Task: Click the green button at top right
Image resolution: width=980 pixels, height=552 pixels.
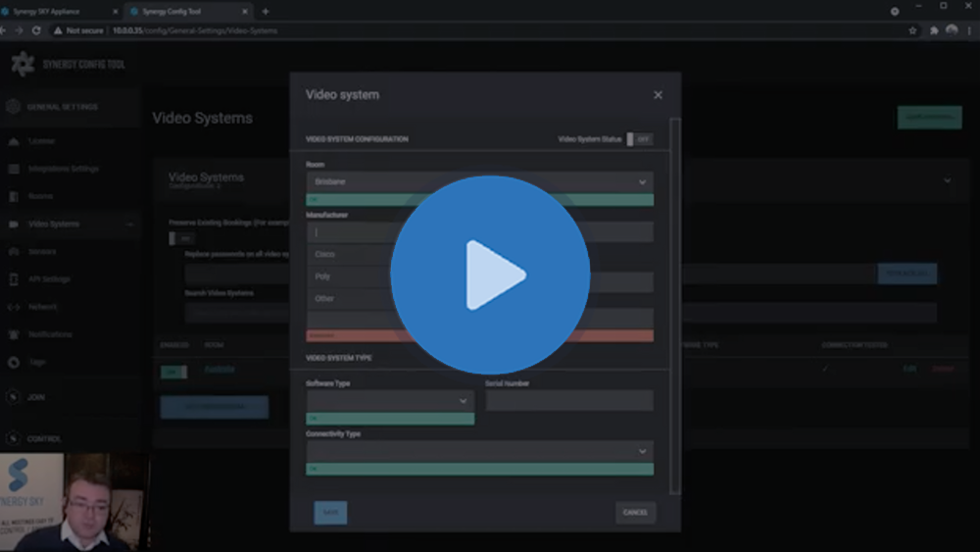Action: pos(929,117)
